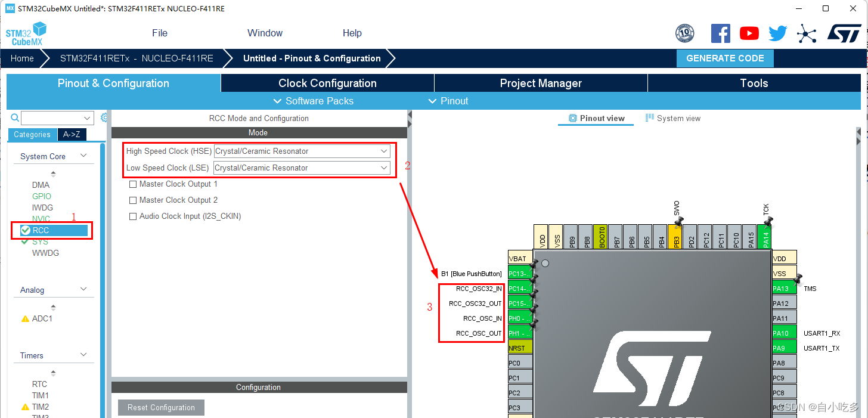Select the Categories sidebar tab
The height and width of the screenshot is (418, 868).
click(x=32, y=134)
